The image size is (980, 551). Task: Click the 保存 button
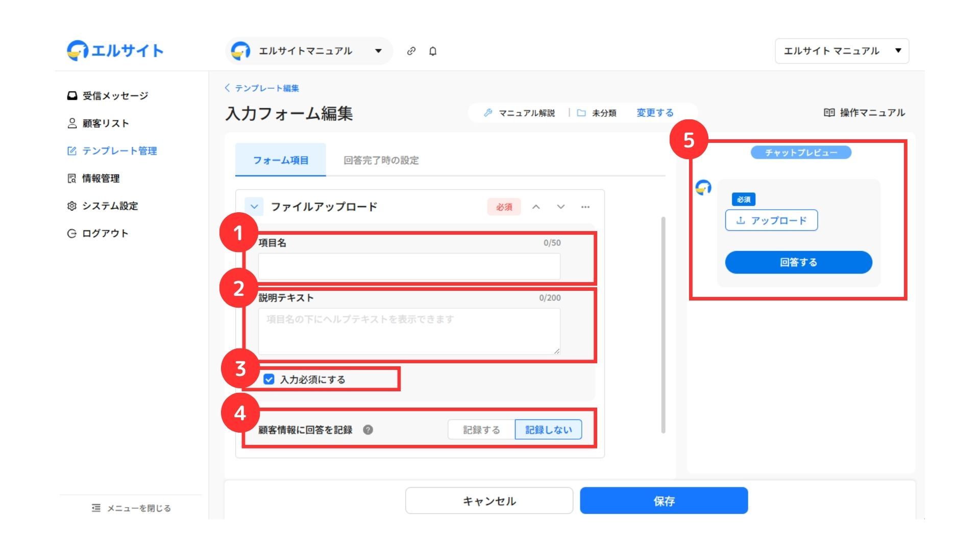(x=664, y=501)
